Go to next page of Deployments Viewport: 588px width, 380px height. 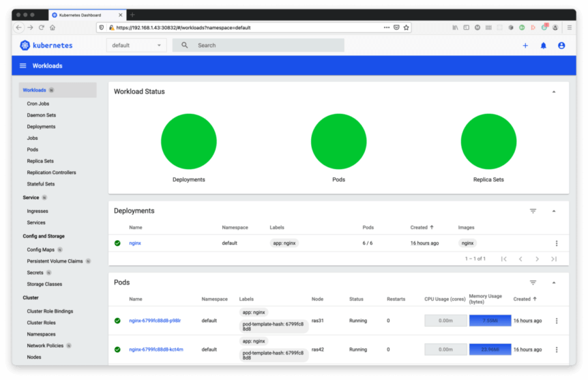point(537,259)
